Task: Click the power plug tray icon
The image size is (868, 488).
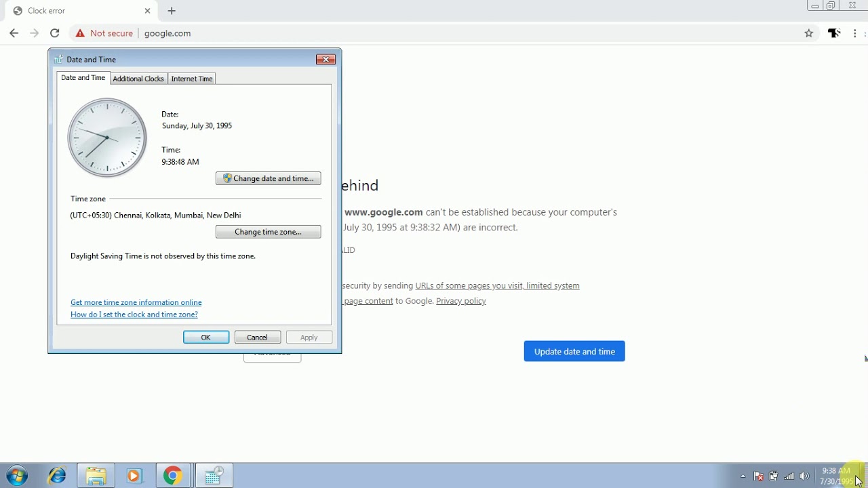Action: pos(774,476)
